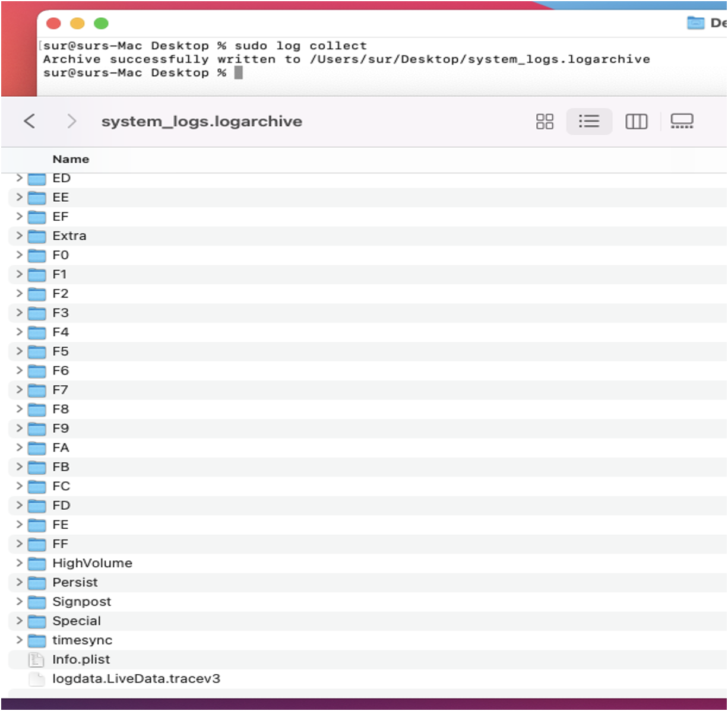728x711 pixels.
Task: Switch Finder to list view
Action: [x=589, y=122]
